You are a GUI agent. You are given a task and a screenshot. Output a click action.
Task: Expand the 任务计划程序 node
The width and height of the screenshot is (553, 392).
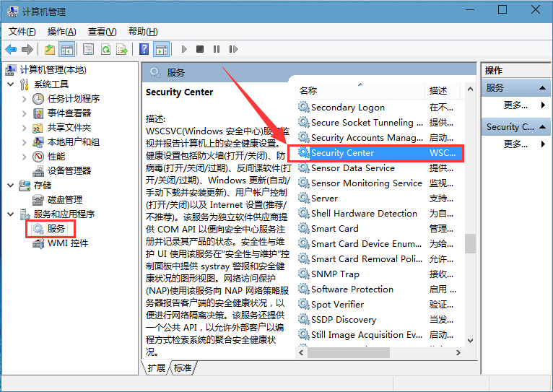coord(25,99)
